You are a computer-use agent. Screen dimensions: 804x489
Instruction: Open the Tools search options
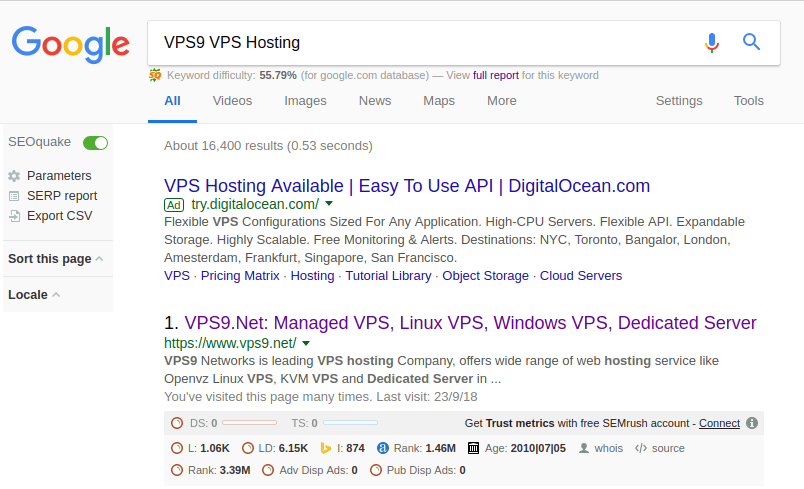pos(749,101)
